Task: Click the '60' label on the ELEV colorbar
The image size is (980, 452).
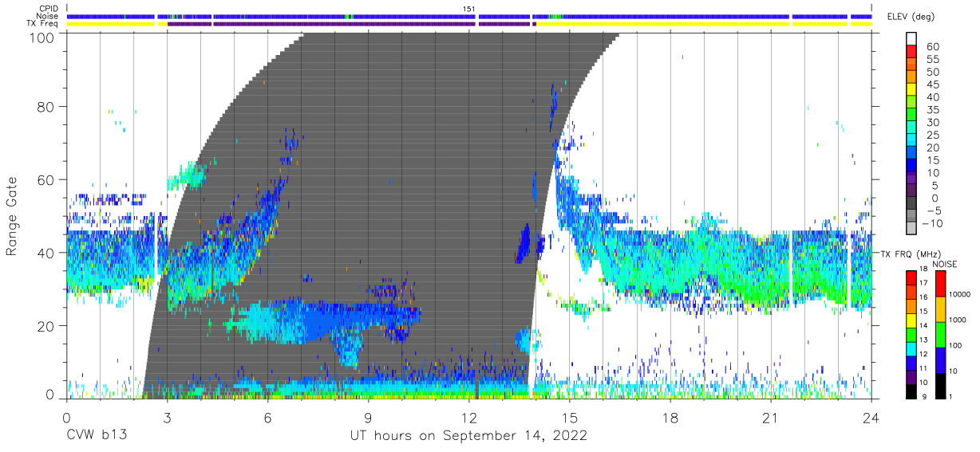Action: pyautogui.click(x=931, y=47)
